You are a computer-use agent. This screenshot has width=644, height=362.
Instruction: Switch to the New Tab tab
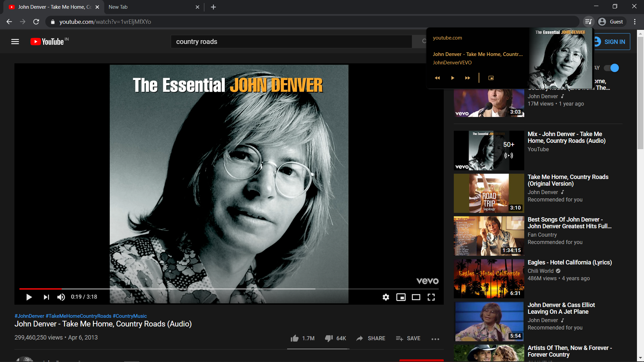(x=154, y=7)
